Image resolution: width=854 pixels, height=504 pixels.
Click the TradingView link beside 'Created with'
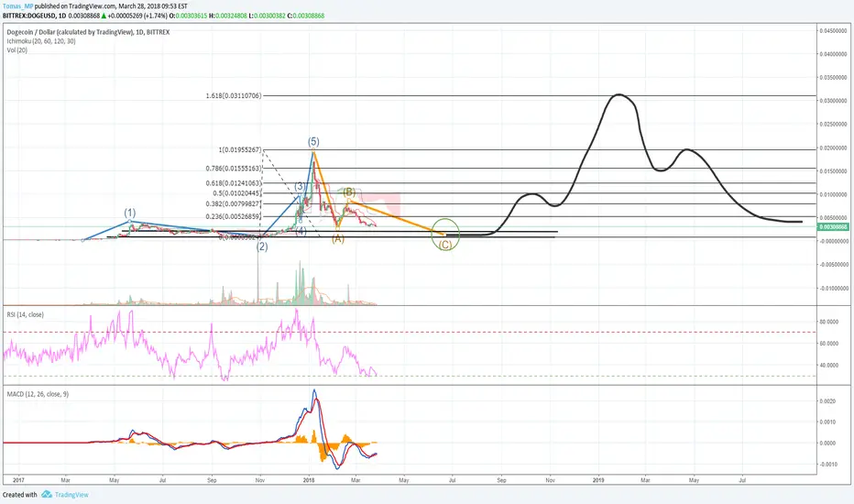[x=71, y=495]
